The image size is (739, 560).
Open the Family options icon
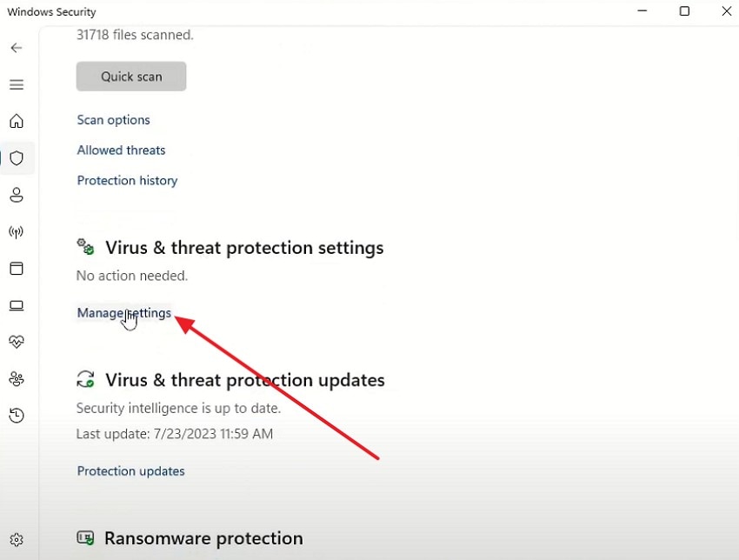[x=17, y=379]
